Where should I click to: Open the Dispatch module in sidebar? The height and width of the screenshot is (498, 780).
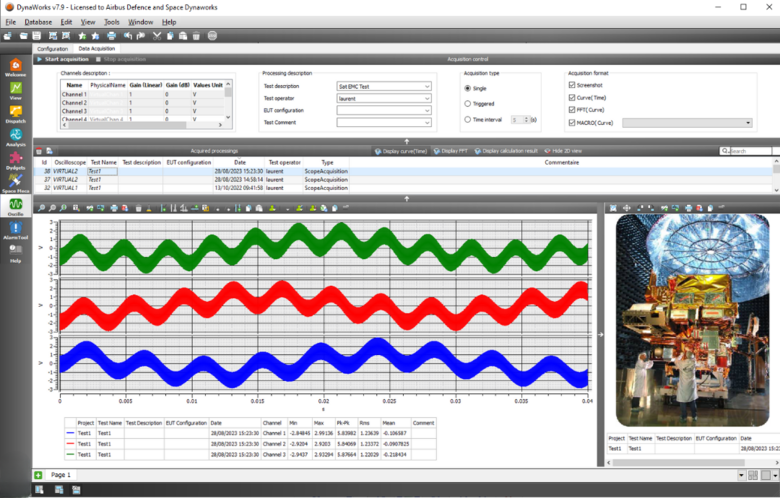15,114
